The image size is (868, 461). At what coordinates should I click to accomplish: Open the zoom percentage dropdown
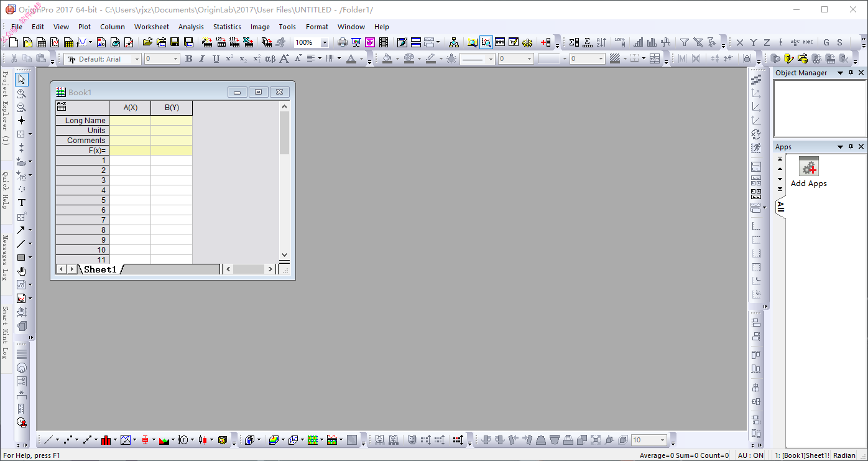(x=325, y=42)
